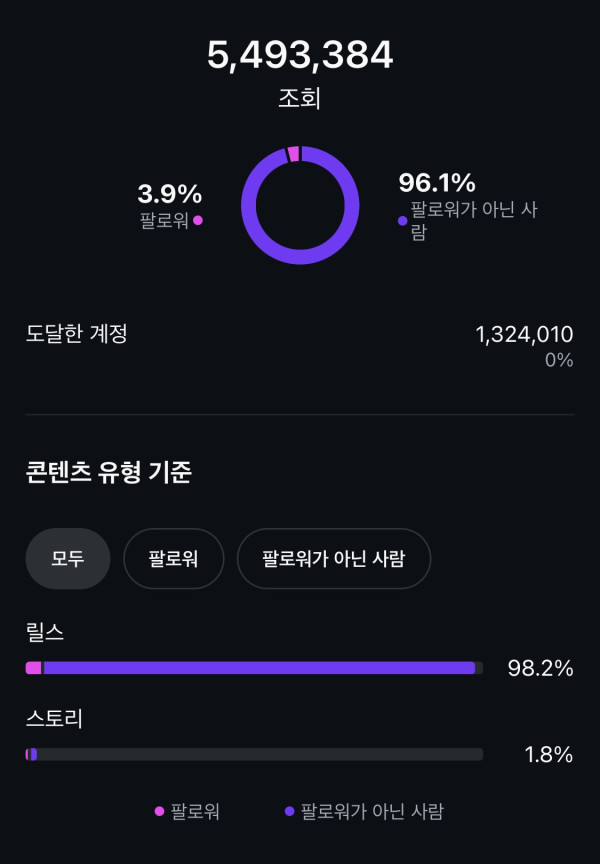Viewport: 600px width, 864px height.
Task: Click the pink follower dot beside the donut chart
Action: click(198, 220)
